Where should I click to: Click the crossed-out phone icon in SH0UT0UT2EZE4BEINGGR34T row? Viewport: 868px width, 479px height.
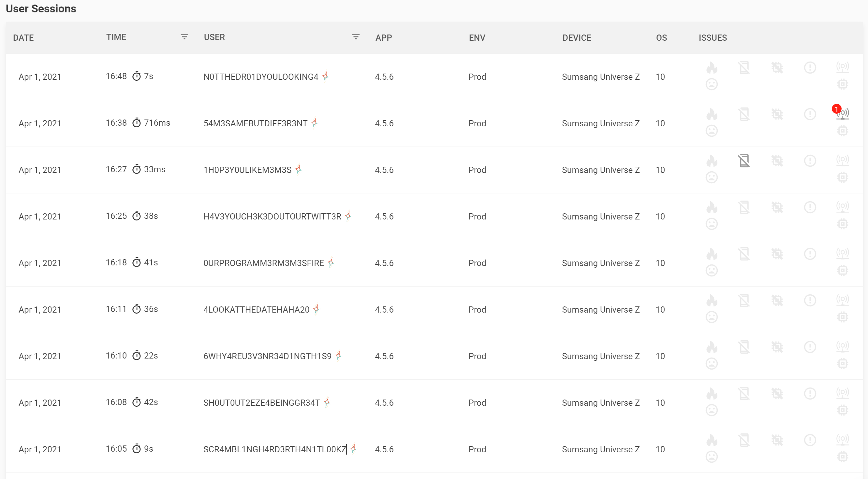point(744,393)
